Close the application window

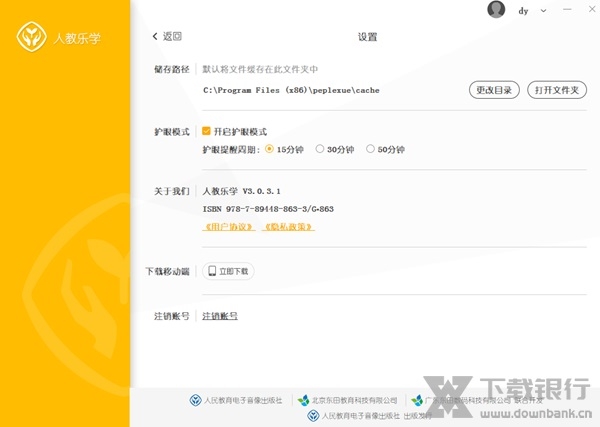click(x=592, y=9)
